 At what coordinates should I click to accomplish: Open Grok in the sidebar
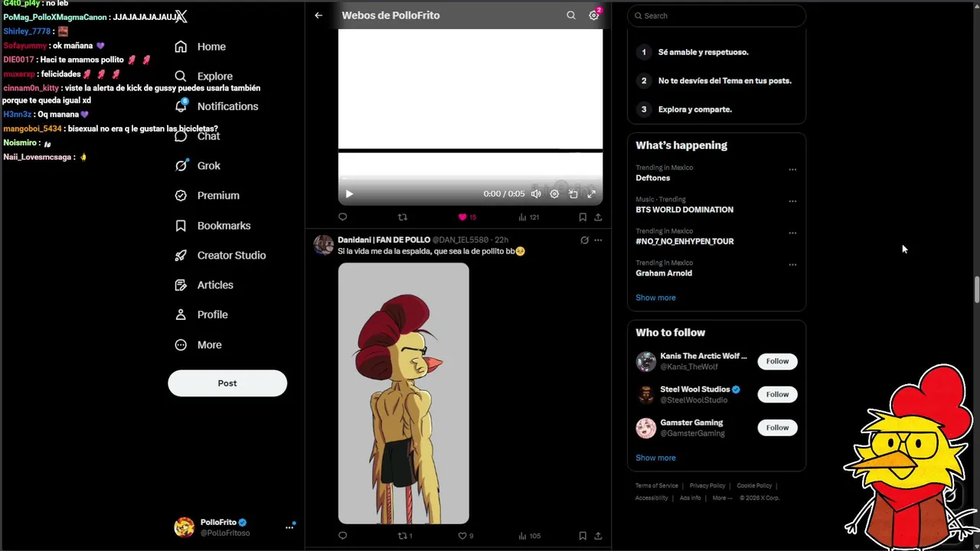coord(197,166)
